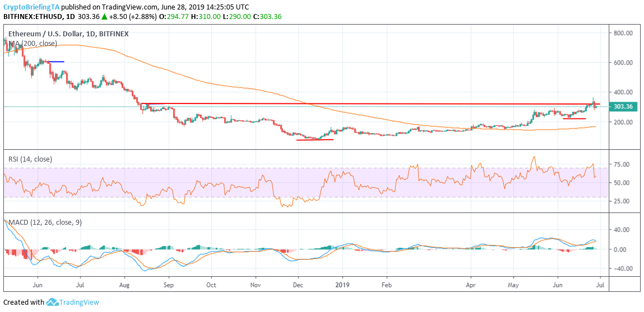Click the MACD -40.00 axis label

tap(623, 268)
